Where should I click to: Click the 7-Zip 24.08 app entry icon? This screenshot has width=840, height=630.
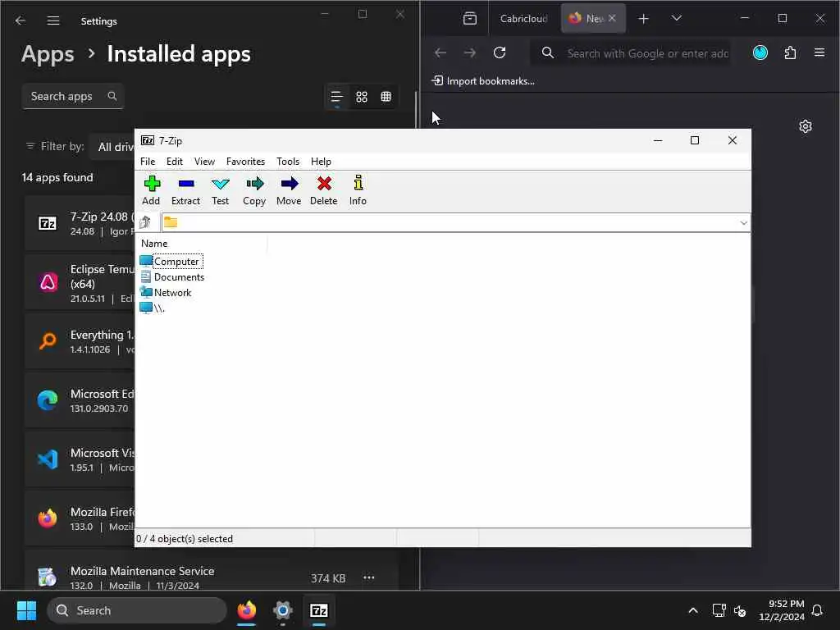click(48, 223)
